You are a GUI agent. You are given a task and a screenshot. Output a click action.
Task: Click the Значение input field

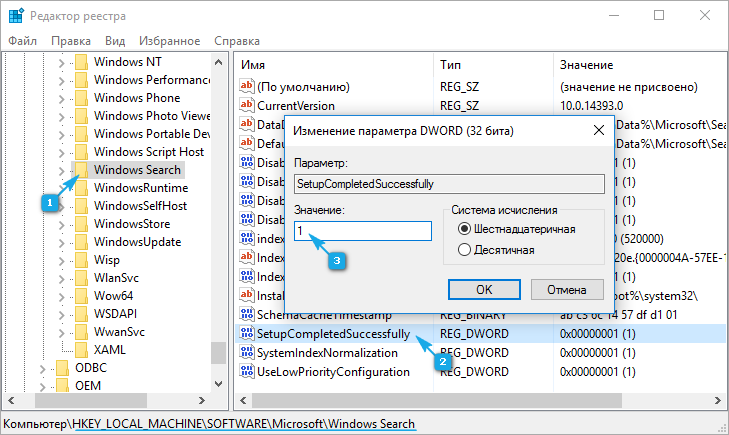(362, 231)
